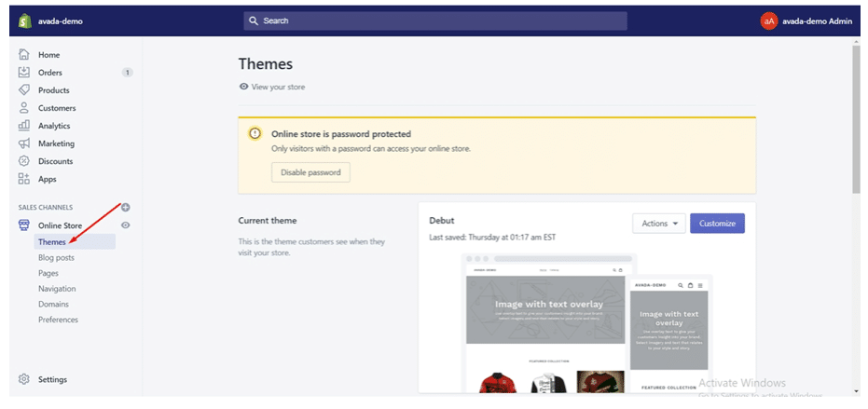This screenshot has height=409, width=868.
Task: Click the page vertical scrollbar thumb
Action: [x=856, y=119]
